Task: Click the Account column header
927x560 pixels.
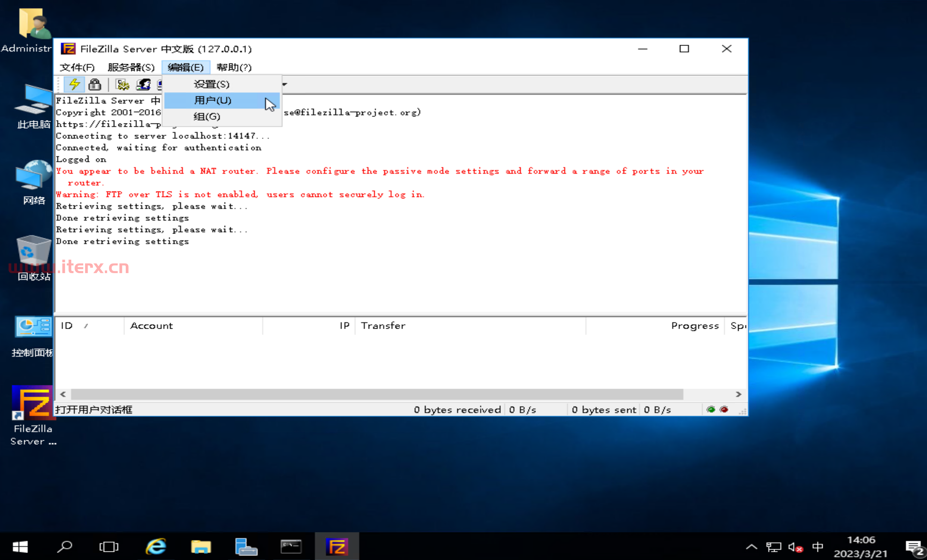Action: [193, 326]
